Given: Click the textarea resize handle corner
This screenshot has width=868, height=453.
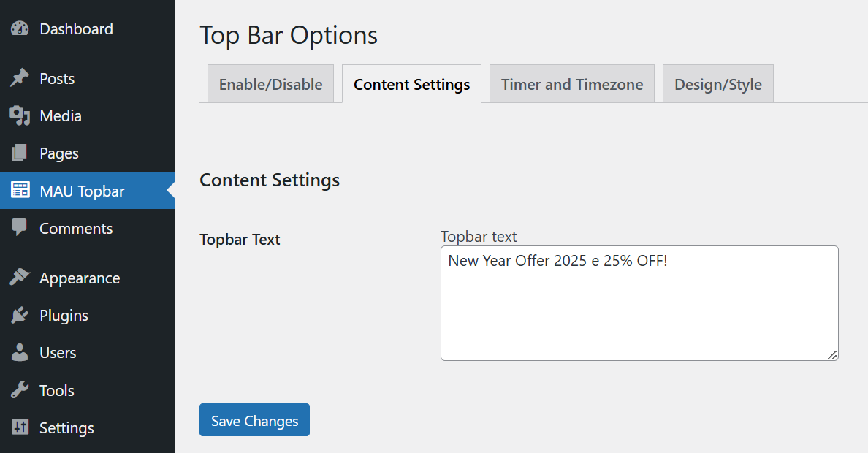Looking at the screenshot, I should [832, 354].
